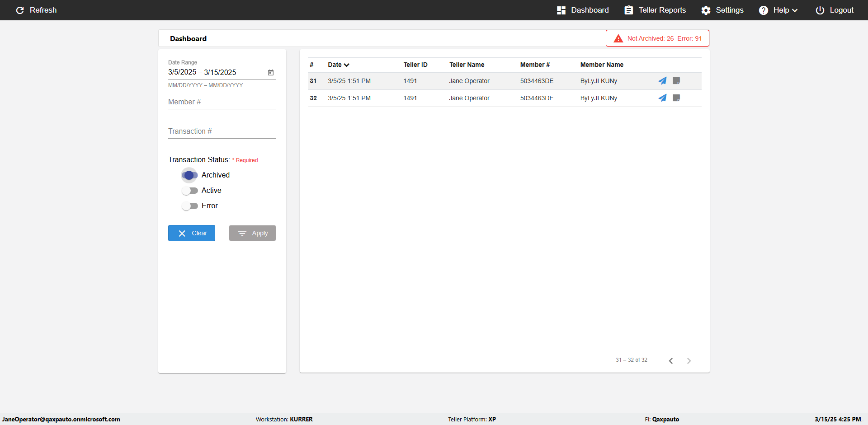868x425 pixels.
Task: Click the Teller ID column header
Action: tap(415, 65)
